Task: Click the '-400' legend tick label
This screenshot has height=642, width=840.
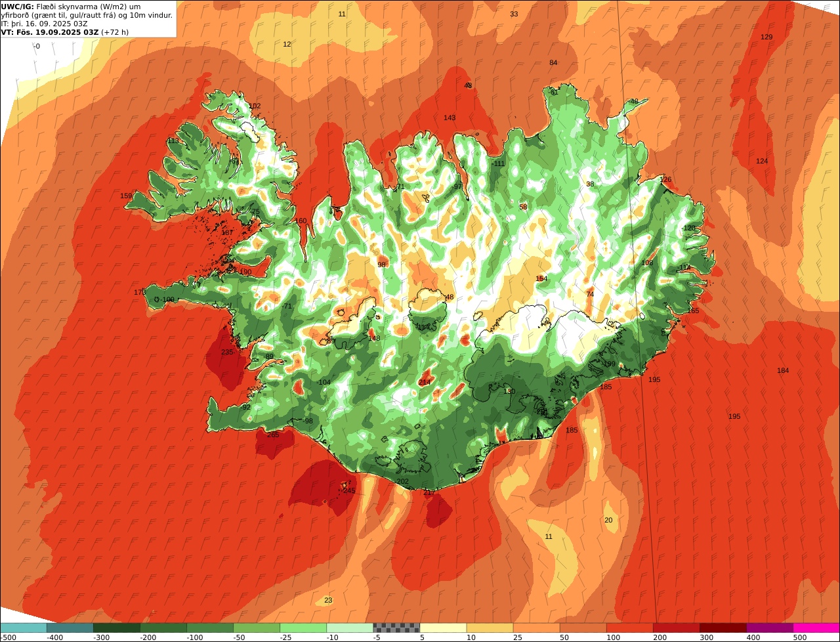Action: [x=55, y=637]
